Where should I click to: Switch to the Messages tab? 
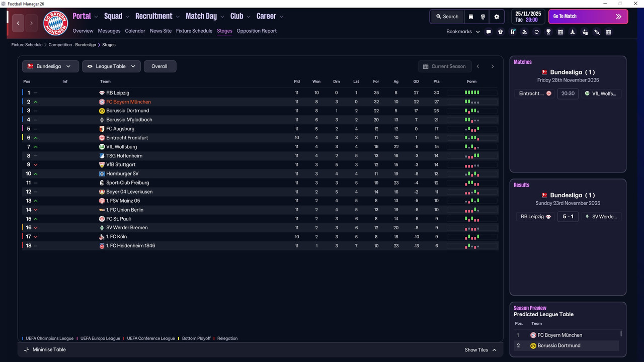pos(109,31)
